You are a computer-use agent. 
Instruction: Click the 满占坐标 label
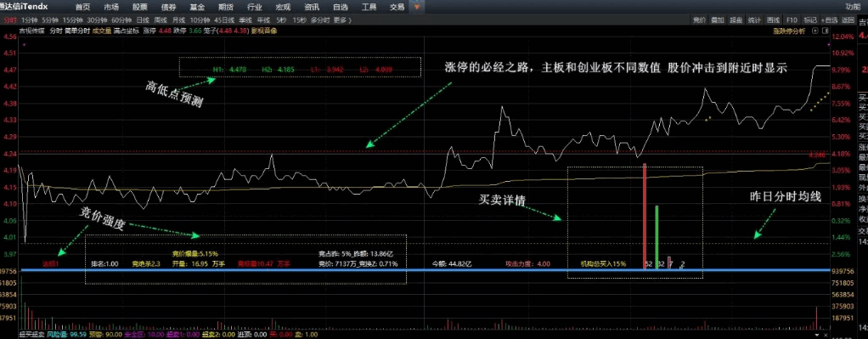(x=127, y=31)
